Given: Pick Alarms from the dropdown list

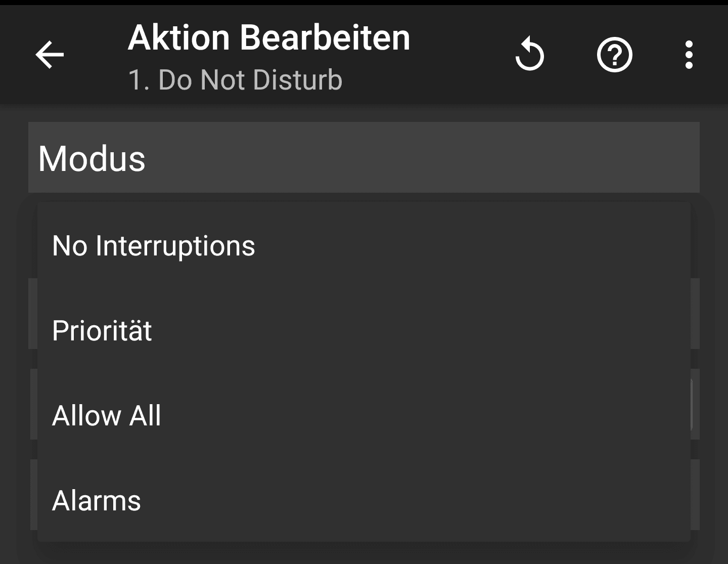Looking at the screenshot, I should click(x=364, y=501).
